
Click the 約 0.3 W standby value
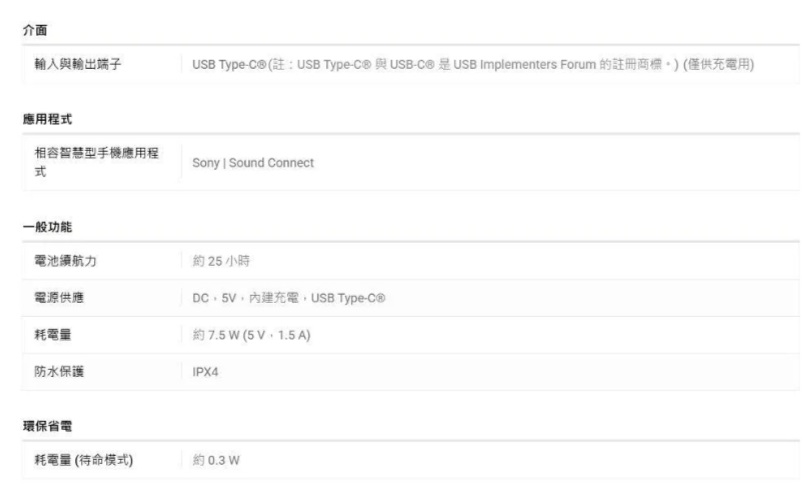pos(216,460)
